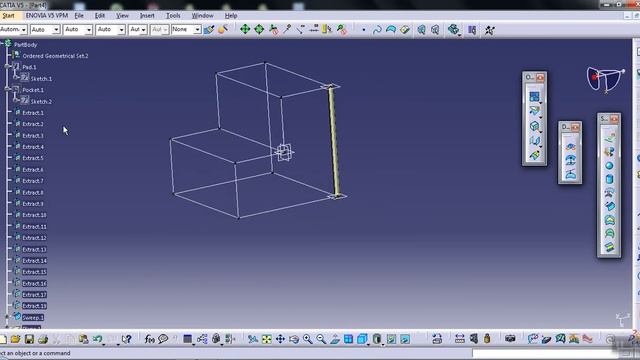The height and width of the screenshot is (360, 640).
Task: Select the Join icon in operations toolbar
Action: 534,96
